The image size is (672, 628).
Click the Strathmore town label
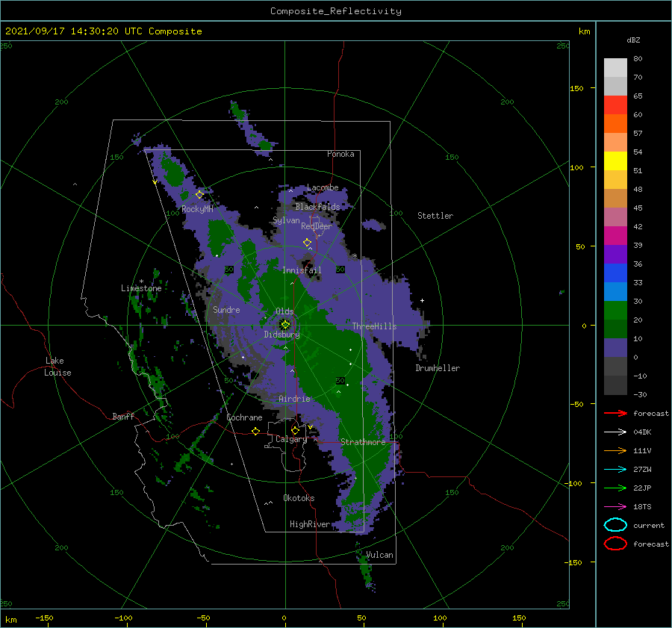[363, 441]
